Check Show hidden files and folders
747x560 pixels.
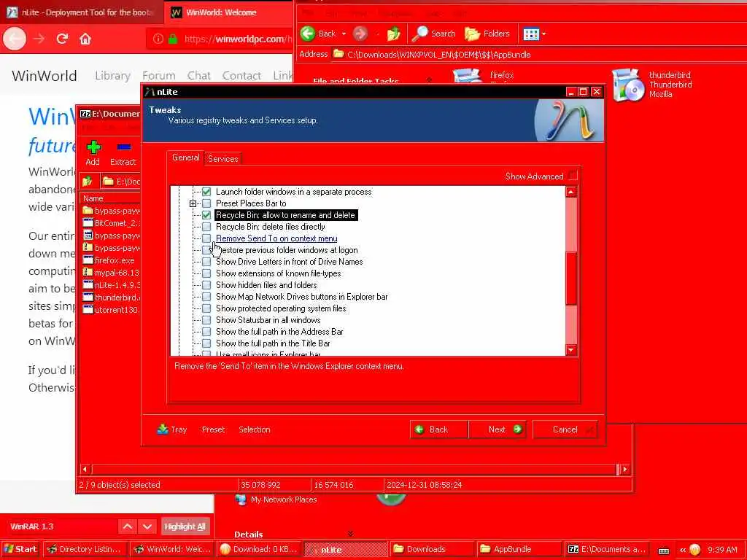206,285
